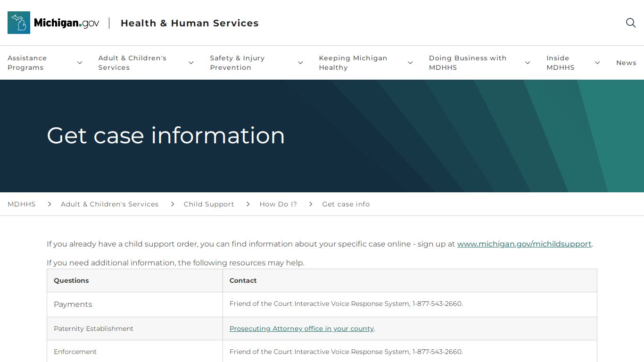Click the Payments table cell
The height and width of the screenshot is (362, 644).
pyautogui.click(x=135, y=304)
